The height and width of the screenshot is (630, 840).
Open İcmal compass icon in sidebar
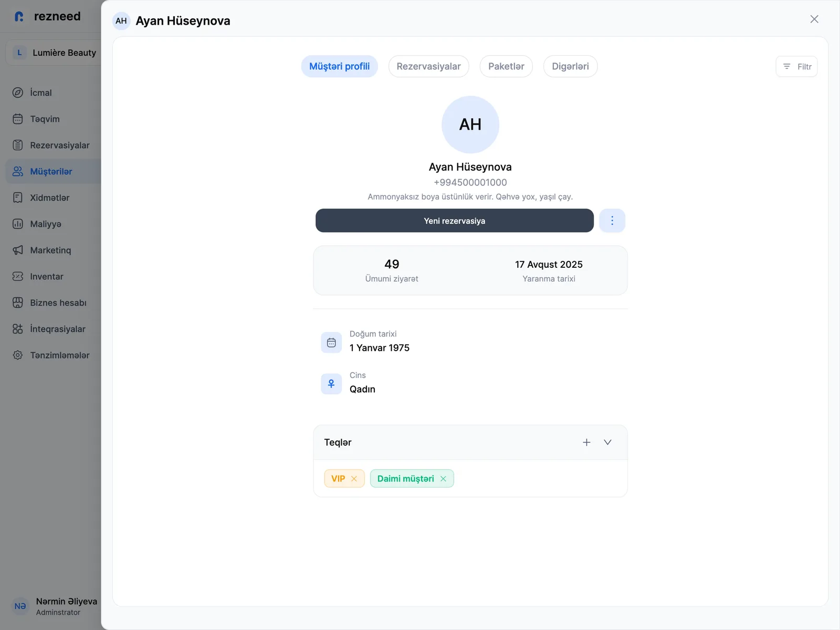click(x=18, y=92)
